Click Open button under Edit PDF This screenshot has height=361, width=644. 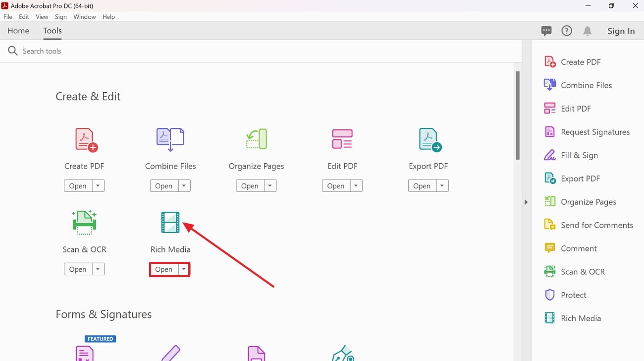[336, 186]
